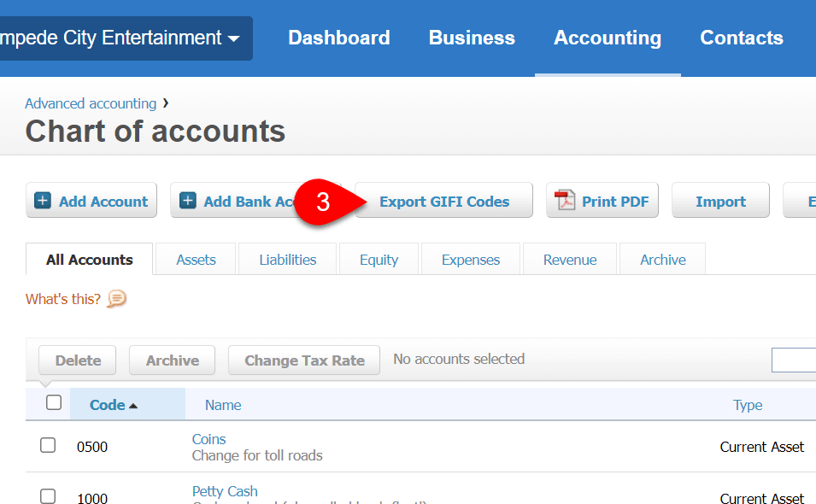Click the chevron after Advanced accounting breadcrumb
The image size is (816, 504).
pos(165,103)
